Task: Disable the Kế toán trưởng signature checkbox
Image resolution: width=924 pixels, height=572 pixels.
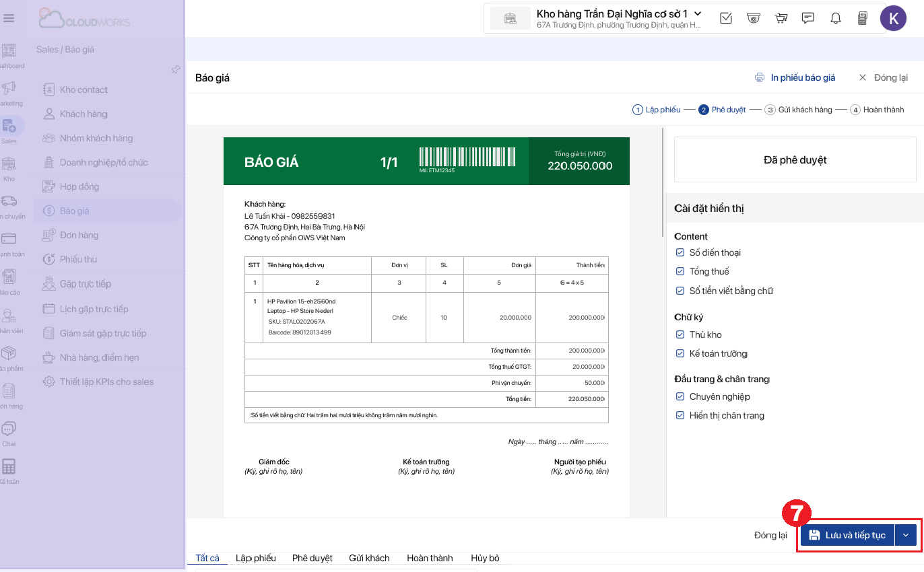Action: click(x=680, y=353)
